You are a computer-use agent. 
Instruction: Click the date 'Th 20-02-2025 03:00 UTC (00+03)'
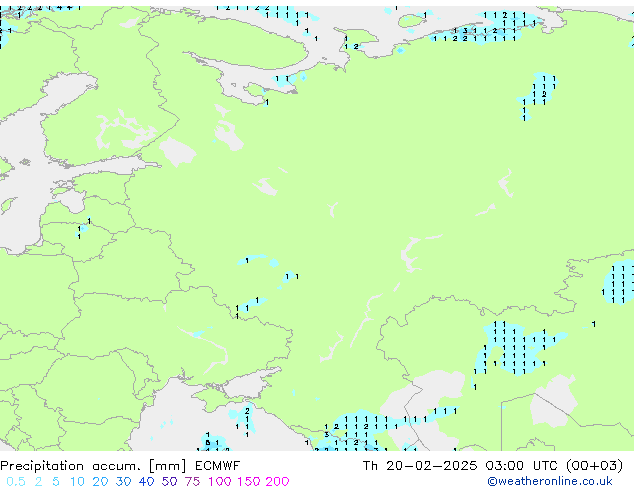pyautogui.click(x=492, y=466)
